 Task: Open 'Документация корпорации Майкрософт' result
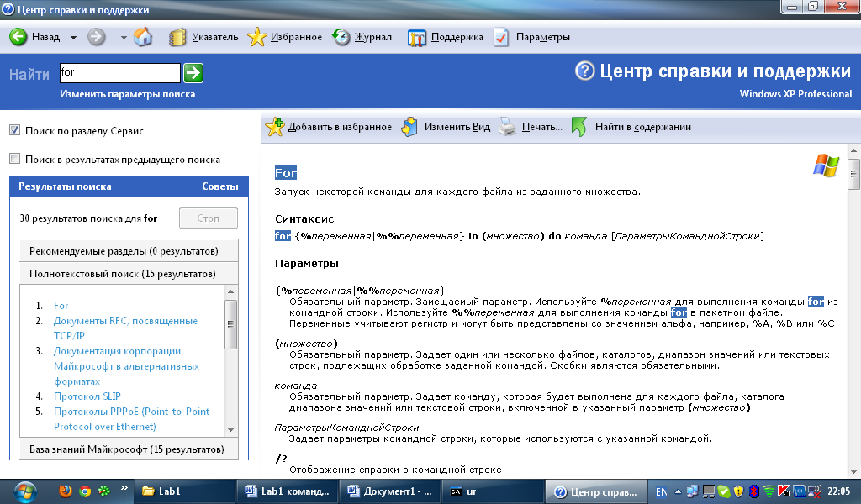[126, 365]
